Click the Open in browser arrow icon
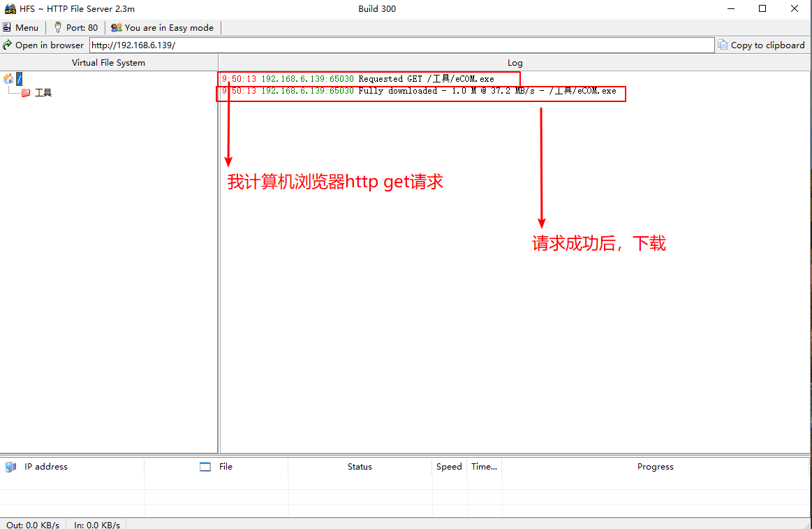The image size is (812, 529). point(6,44)
